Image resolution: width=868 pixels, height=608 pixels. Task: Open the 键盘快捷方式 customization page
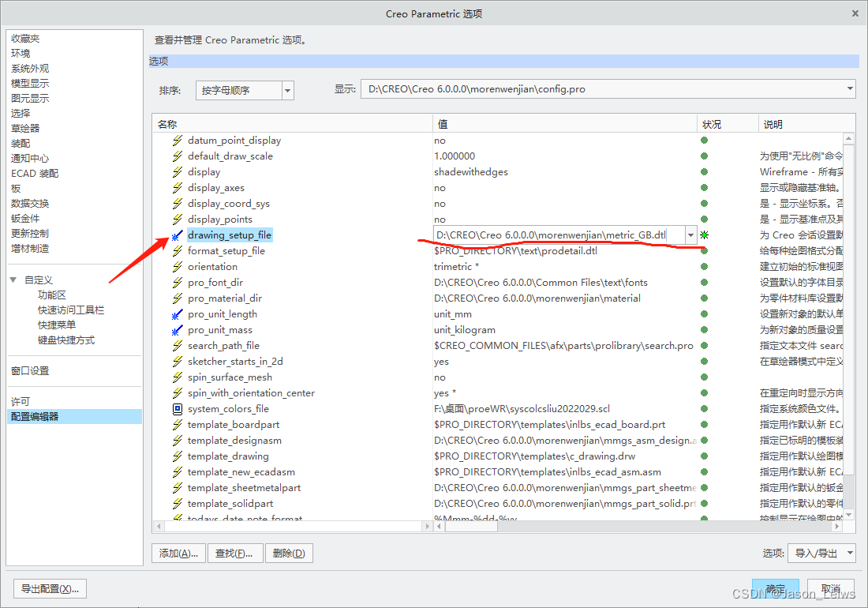click(x=66, y=340)
